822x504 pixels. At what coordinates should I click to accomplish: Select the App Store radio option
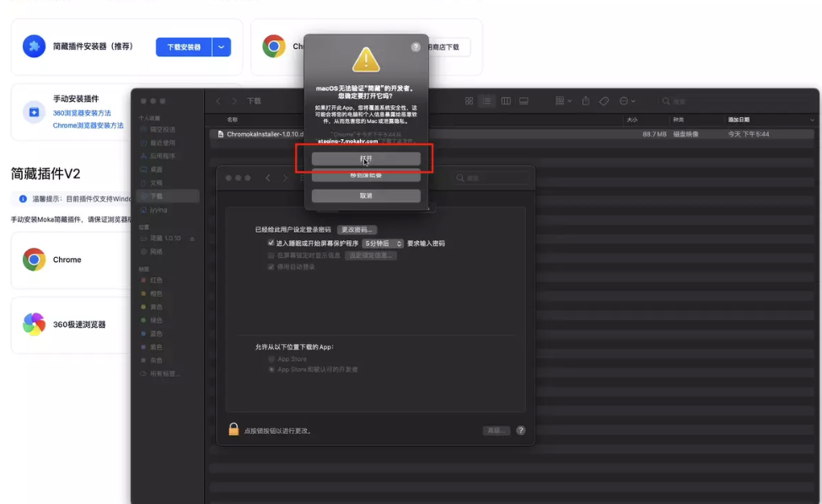[271, 359]
